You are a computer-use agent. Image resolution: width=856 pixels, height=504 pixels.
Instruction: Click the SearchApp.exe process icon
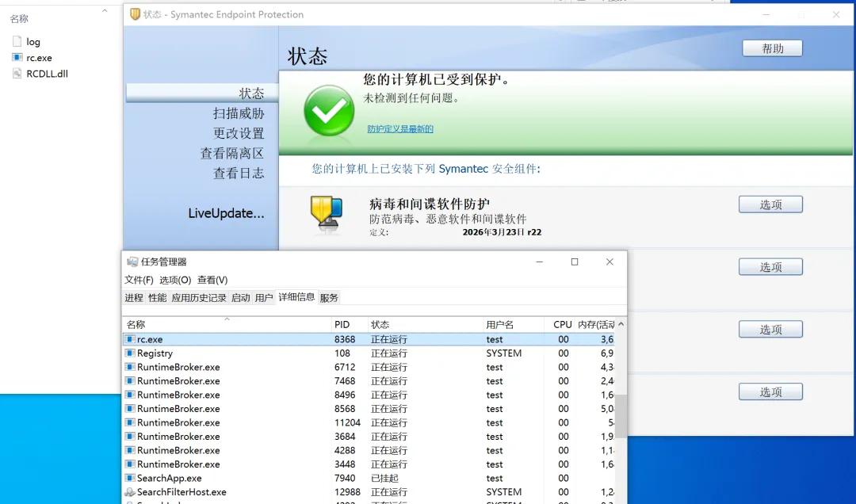point(130,478)
